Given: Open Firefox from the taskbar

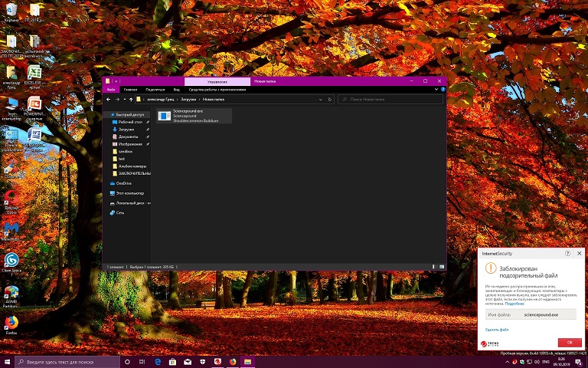Looking at the screenshot, I should [232, 361].
